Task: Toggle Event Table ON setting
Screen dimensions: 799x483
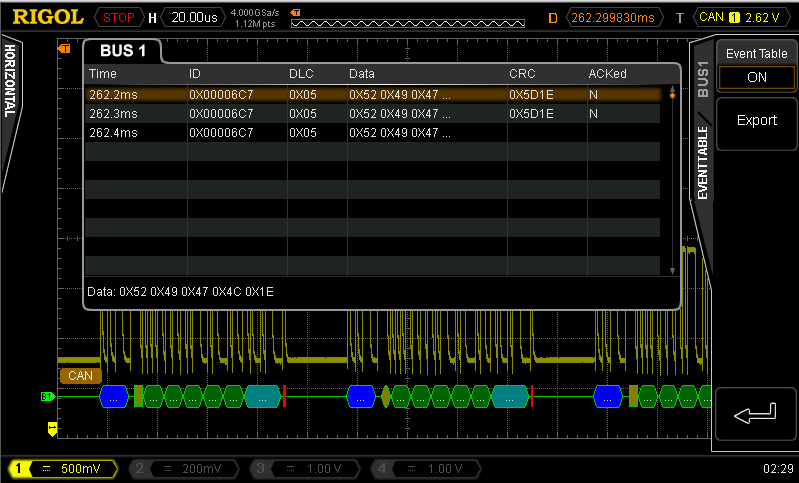Action: (756, 77)
